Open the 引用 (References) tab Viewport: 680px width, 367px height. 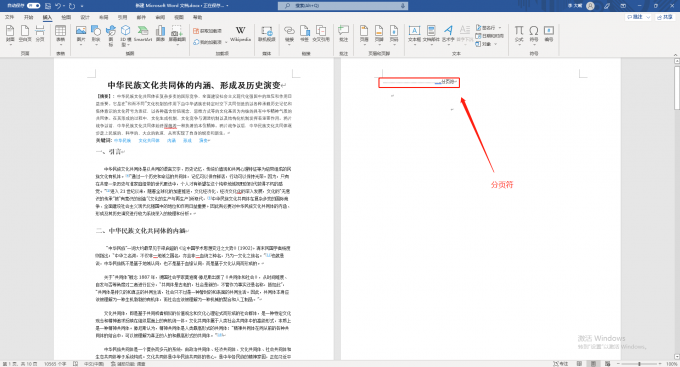click(122, 17)
